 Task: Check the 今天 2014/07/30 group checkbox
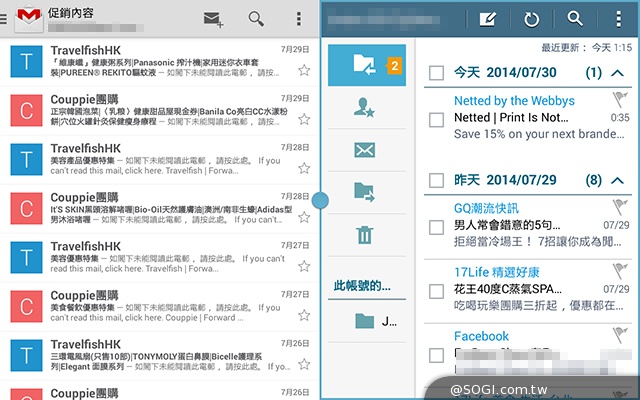[x=436, y=73]
